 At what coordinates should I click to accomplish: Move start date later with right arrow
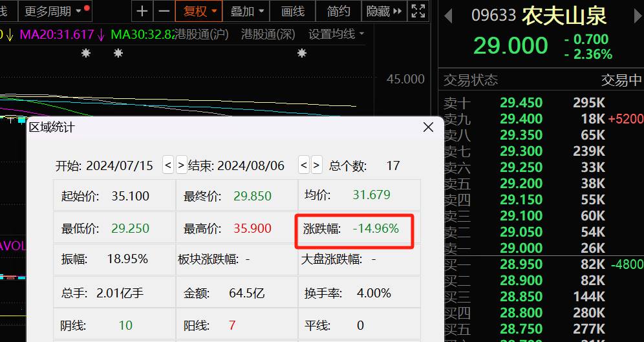(182, 166)
